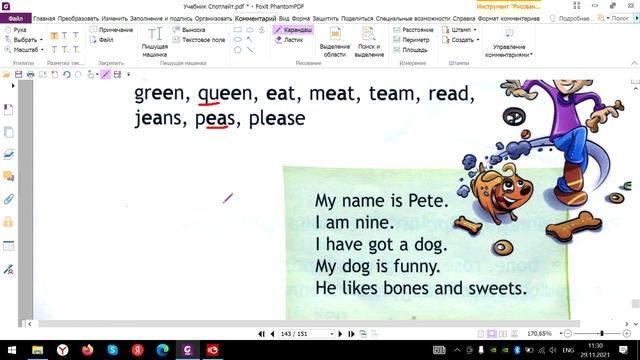Open the pages panel in left sidebar

click(8, 132)
